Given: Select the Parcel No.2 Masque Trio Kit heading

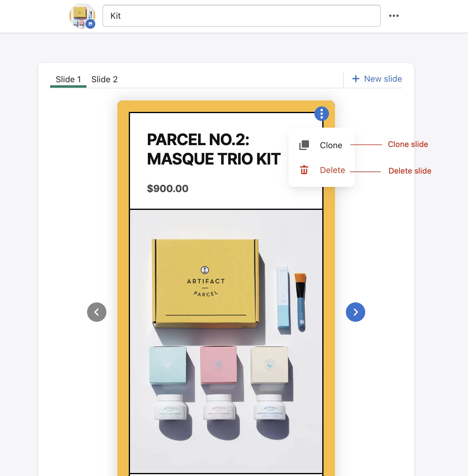Looking at the screenshot, I should [x=213, y=149].
